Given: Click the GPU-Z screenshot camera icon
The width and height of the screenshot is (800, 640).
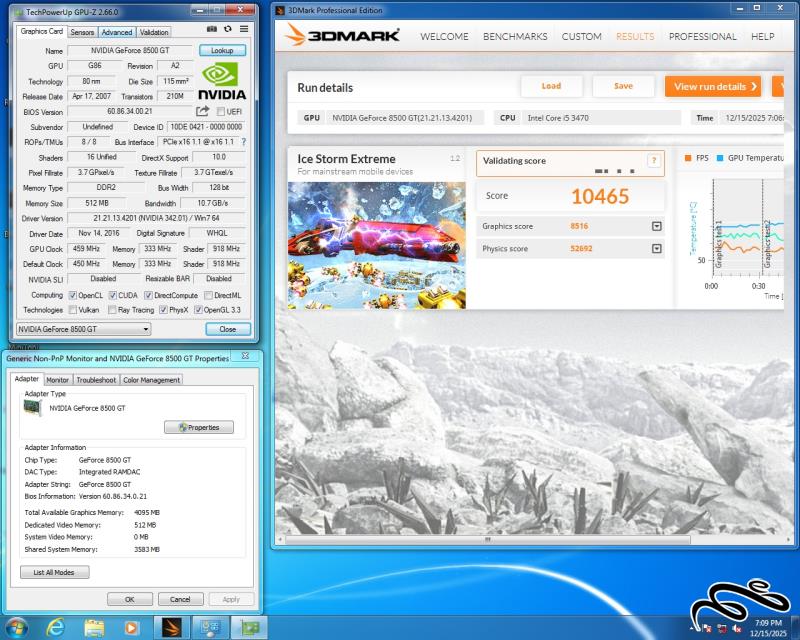Looking at the screenshot, I should coord(212,31).
